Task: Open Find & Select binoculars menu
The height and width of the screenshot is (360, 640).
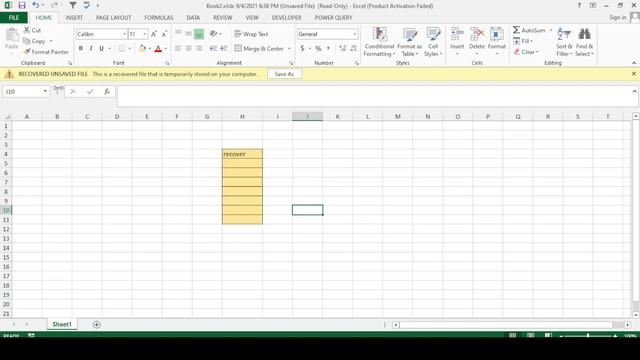Action: 584,42
